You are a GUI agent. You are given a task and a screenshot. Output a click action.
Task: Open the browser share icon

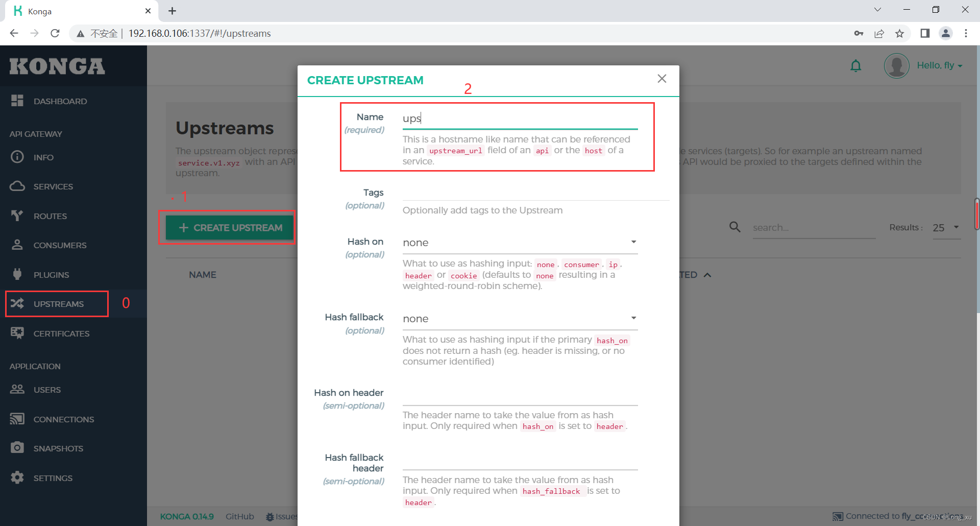(x=879, y=33)
